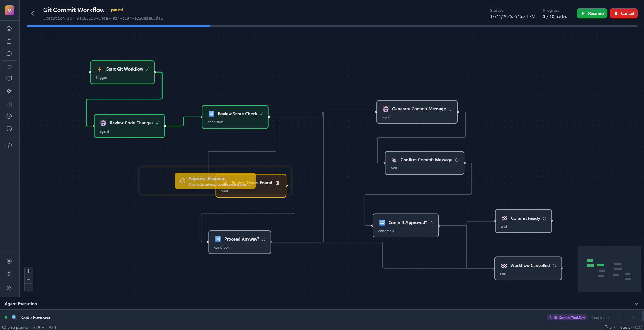Select the Git Commit Workflow badge
This screenshot has width=644, height=330.
point(567,317)
